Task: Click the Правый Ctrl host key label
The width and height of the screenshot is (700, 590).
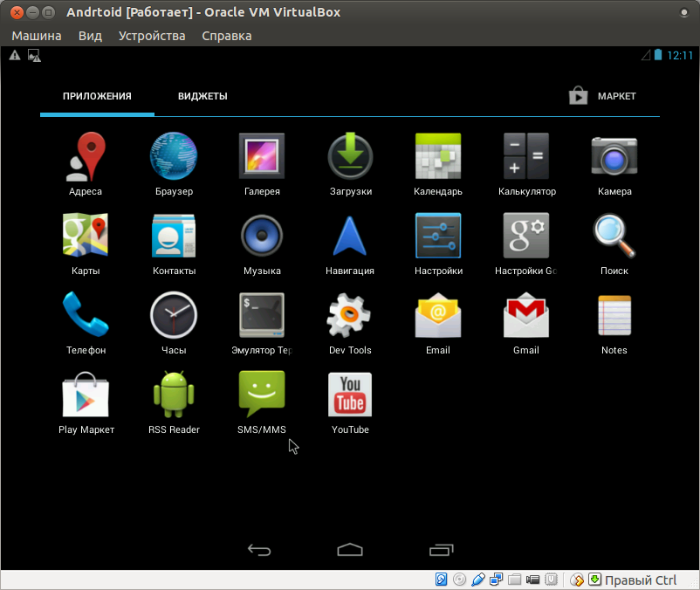Action: click(x=641, y=580)
